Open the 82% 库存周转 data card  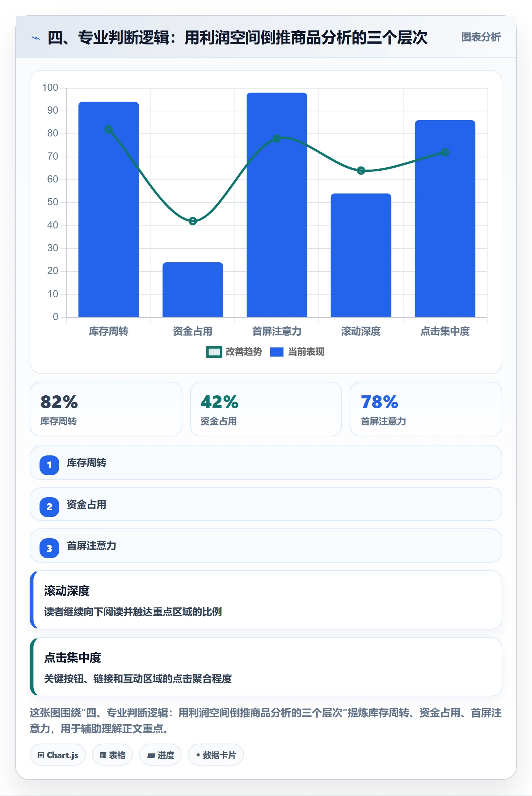106,409
